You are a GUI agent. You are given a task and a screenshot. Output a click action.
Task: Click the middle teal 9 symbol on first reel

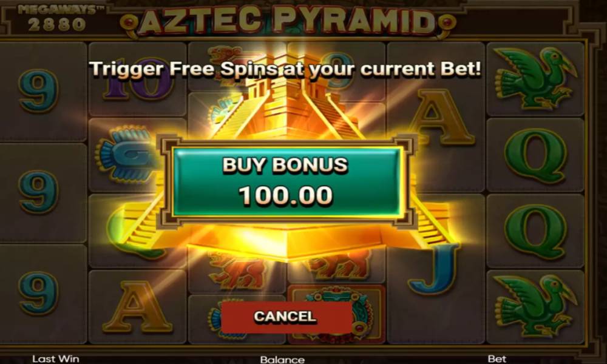39,192
